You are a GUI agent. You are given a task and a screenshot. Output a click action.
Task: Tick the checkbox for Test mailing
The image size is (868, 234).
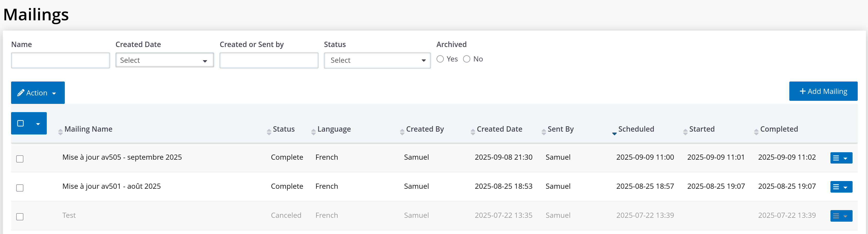20,217
